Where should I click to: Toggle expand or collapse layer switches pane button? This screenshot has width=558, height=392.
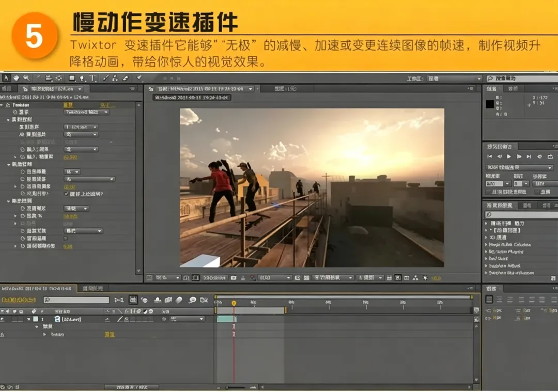[x=3, y=387]
